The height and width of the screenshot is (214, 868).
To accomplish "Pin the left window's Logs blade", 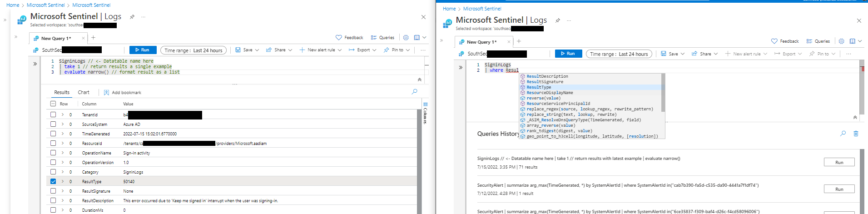I will [x=132, y=17].
